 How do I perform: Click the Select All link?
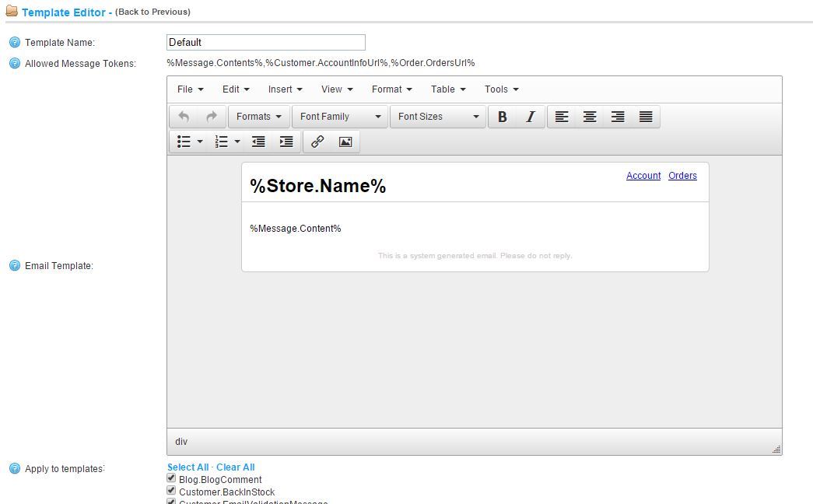[x=187, y=467]
